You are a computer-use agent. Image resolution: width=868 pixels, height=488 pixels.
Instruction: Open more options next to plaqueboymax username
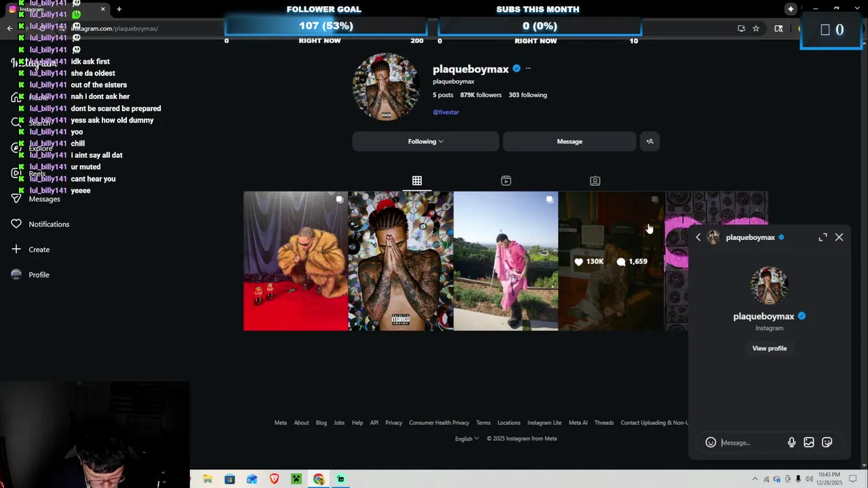pyautogui.click(x=528, y=68)
